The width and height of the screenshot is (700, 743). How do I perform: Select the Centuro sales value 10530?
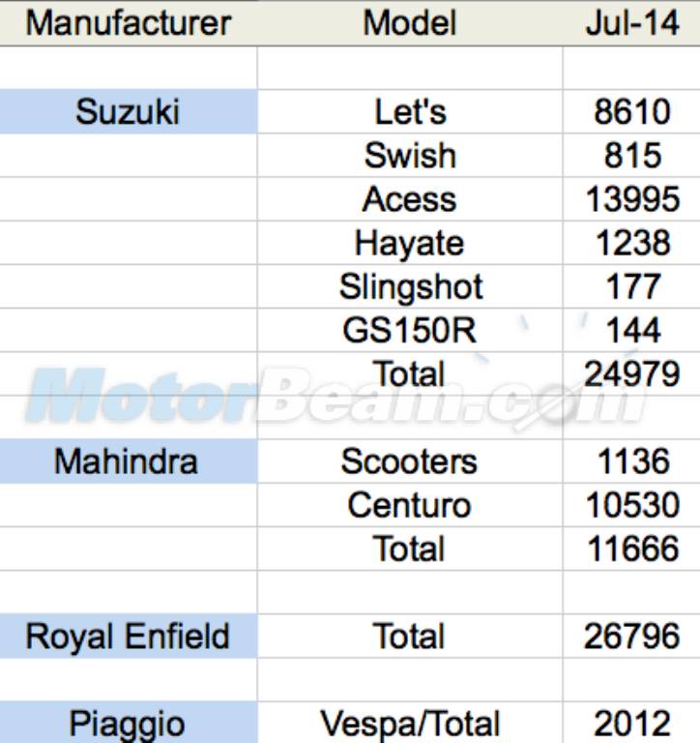pyautogui.click(x=632, y=505)
